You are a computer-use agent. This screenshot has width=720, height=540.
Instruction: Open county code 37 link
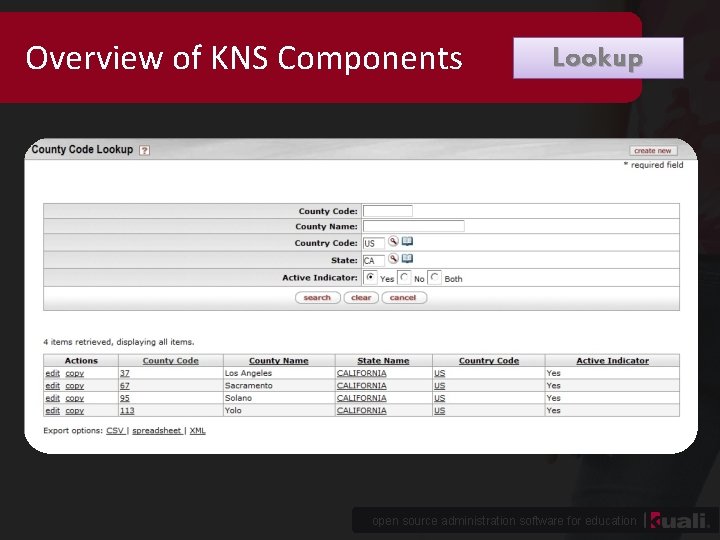pos(125,373)
